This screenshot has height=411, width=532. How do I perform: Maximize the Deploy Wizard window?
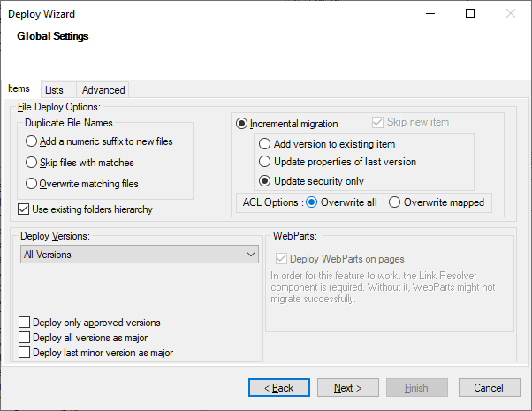[x=470, y=13]
